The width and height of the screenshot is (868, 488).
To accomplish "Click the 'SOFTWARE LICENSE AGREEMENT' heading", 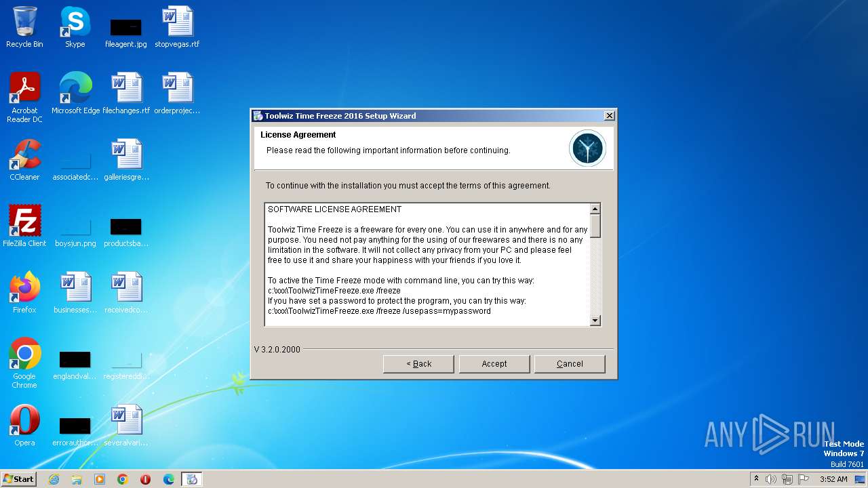I will (x=334, y=209).
